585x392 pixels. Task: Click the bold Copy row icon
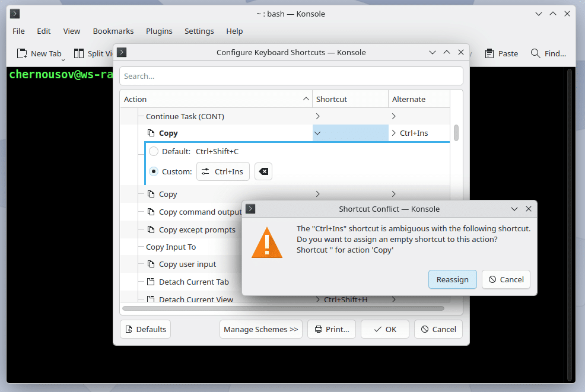[x=151, y=133]
